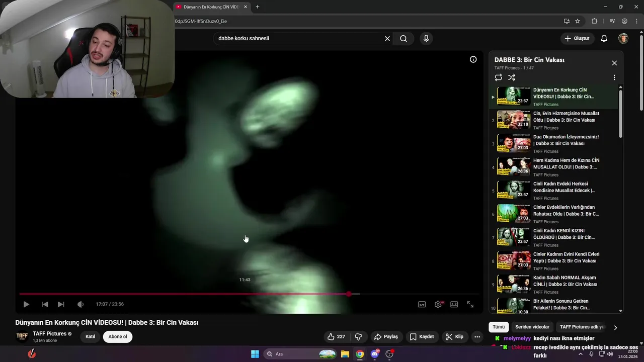Open more actions ellipsis under video

tap(477, 337)
